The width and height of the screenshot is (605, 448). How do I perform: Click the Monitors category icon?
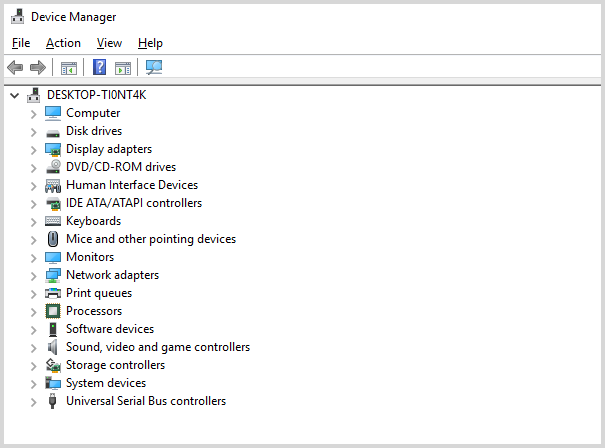click(x=53, y=257)
